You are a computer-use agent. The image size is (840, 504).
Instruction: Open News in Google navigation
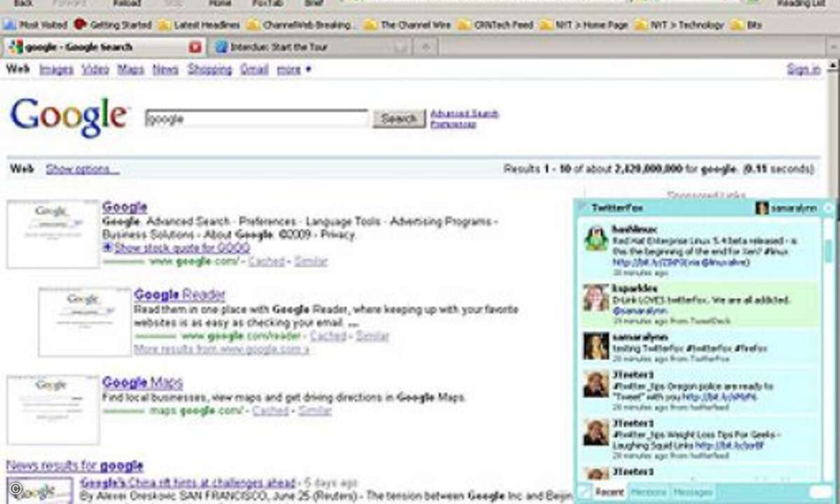point(166,69)
